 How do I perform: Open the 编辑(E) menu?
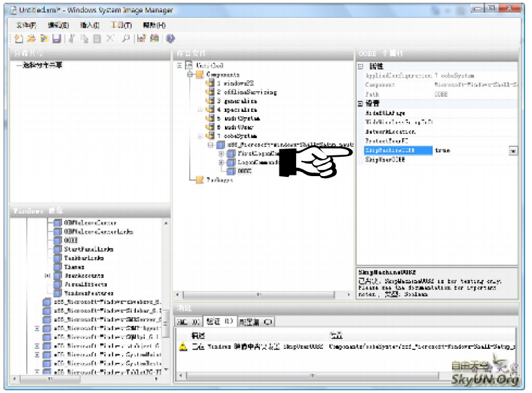click(58, 25)
